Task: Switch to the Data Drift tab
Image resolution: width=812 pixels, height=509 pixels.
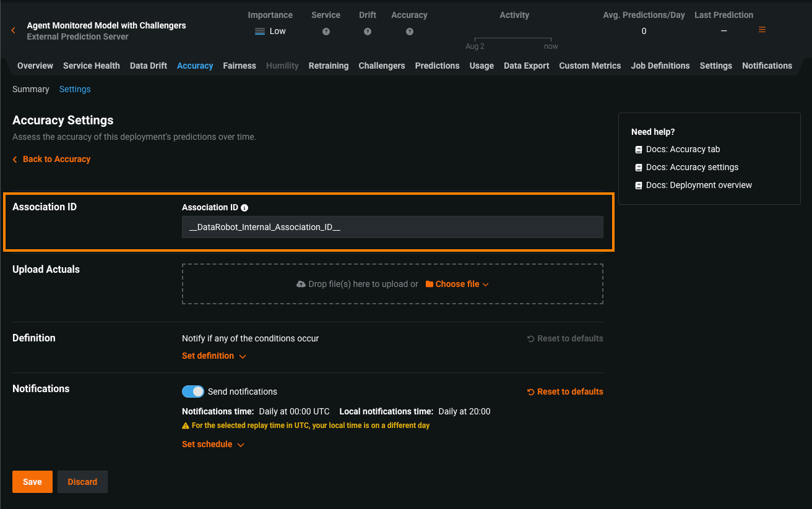Action: pos(148,66)
